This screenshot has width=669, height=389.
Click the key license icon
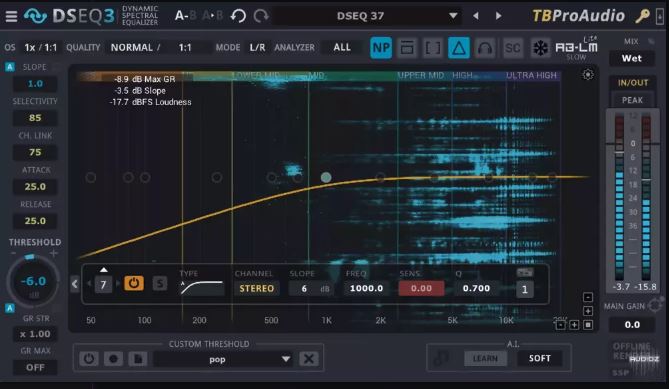(x=642, y=16)
